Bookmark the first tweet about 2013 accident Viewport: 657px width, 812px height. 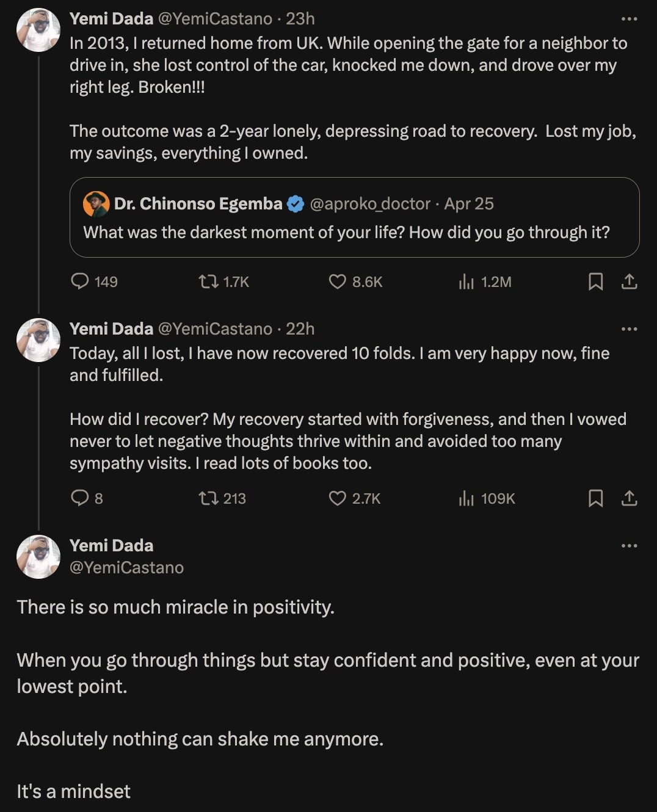pyautogui.click(x=595, y=281)
